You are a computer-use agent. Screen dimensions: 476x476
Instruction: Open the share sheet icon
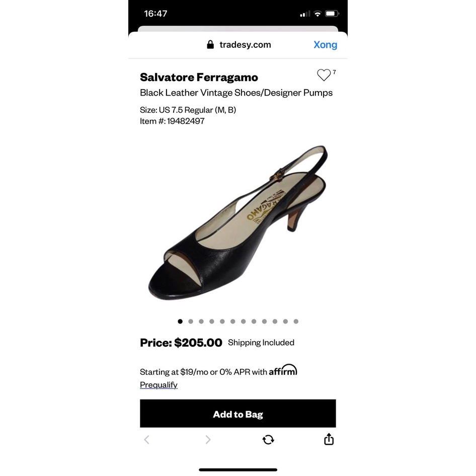[x=329, y=439]
